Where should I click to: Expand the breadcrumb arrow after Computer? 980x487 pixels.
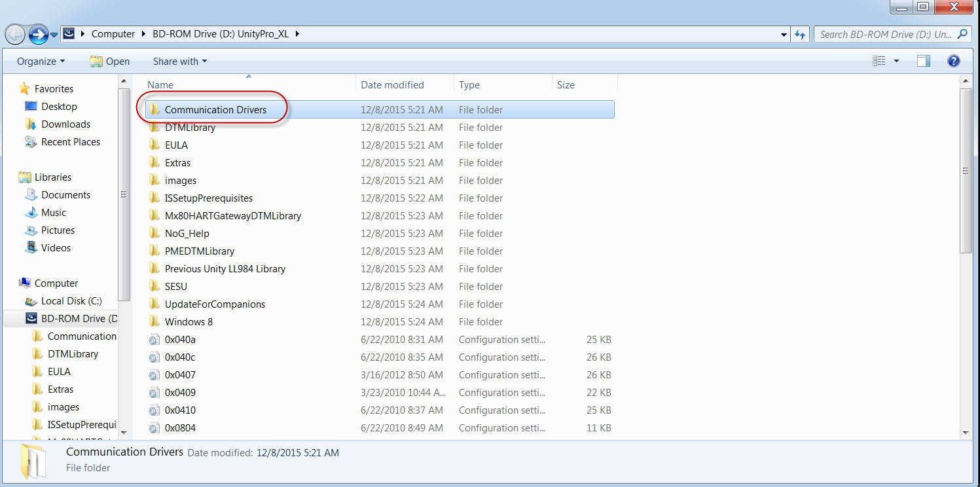click(x=143, y=34)
